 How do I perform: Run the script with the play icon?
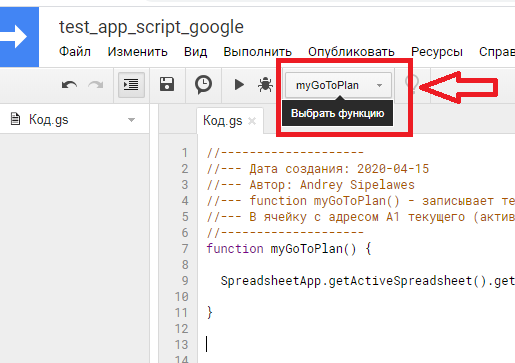pos(239,85)
